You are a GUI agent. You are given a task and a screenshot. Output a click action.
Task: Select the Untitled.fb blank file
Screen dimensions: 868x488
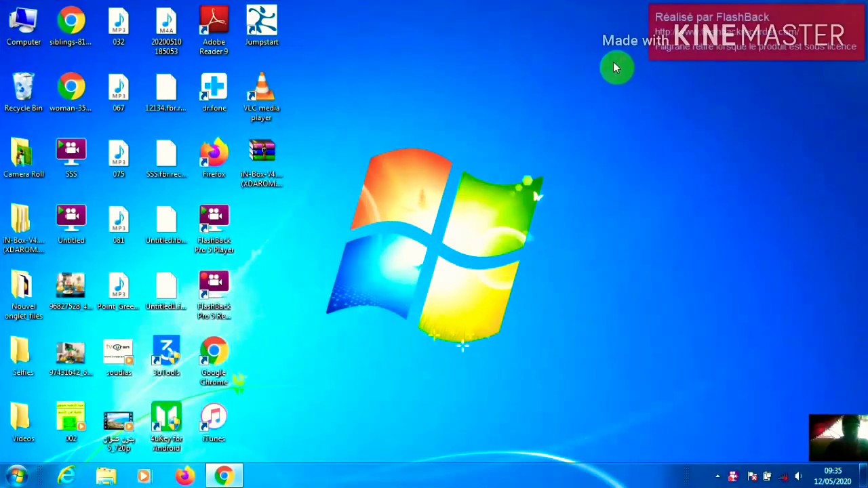[166, 225]
